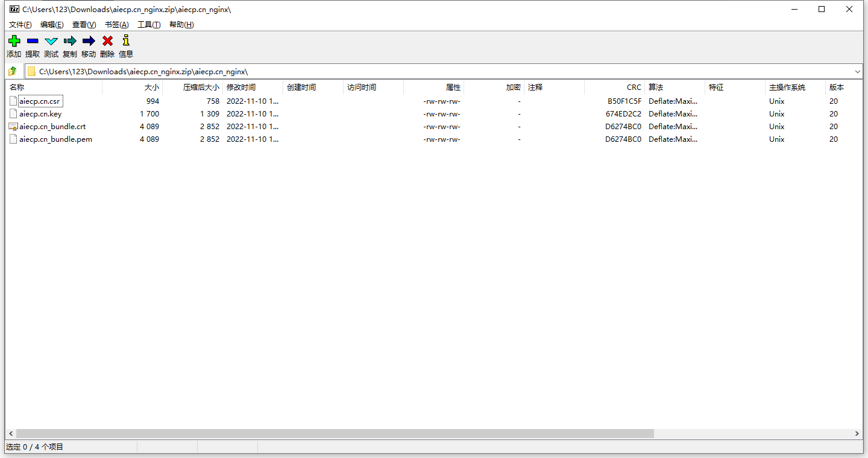Sort by Name (名称) column

[x=54, y=87]
